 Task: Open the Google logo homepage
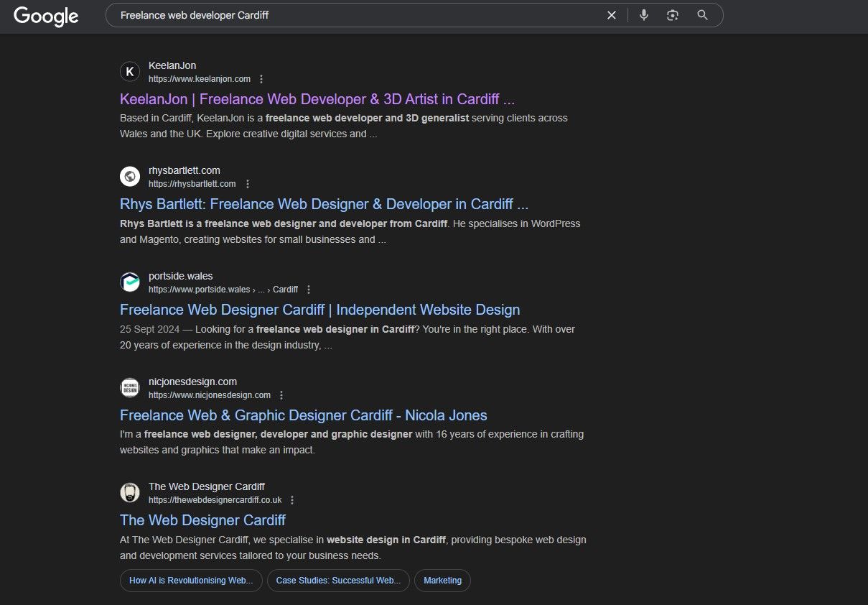click(46, 16)
